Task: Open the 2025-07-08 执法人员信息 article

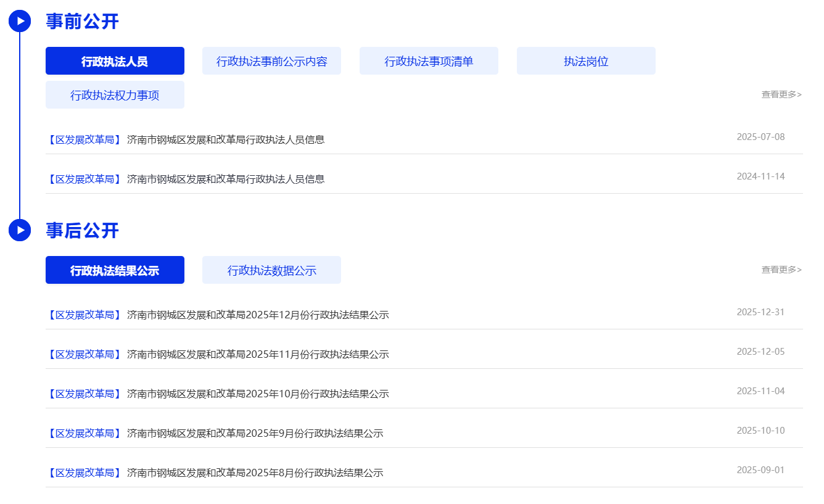Action: pyautogui.click(x=225, y=140)
